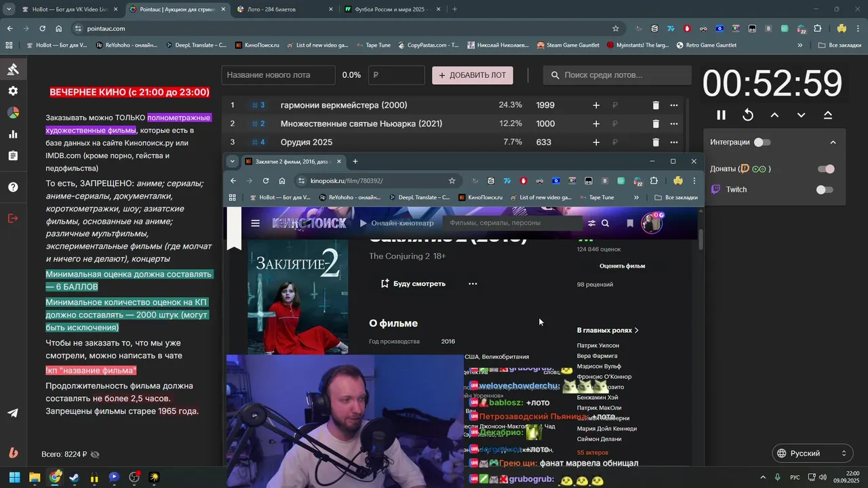Switch to Футбол России и мира tab
The height and width of the screenshot is (488, 868).
(x=392, y=9)
